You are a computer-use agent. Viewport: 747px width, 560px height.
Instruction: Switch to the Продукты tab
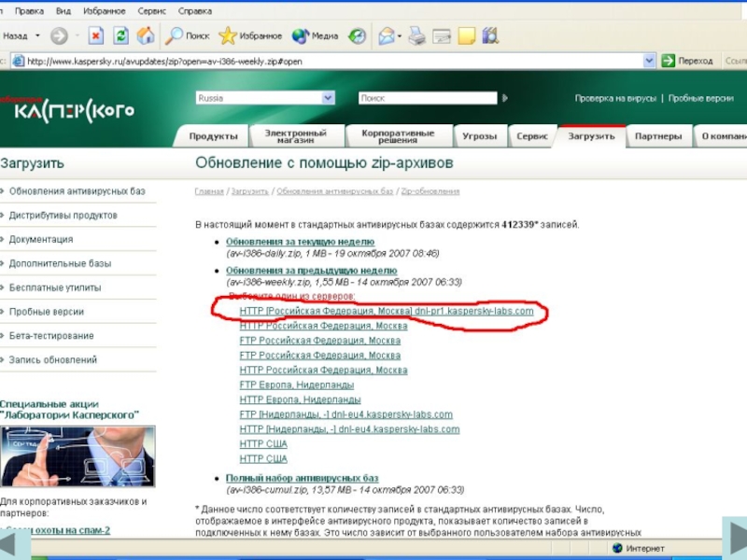[213, 136]
